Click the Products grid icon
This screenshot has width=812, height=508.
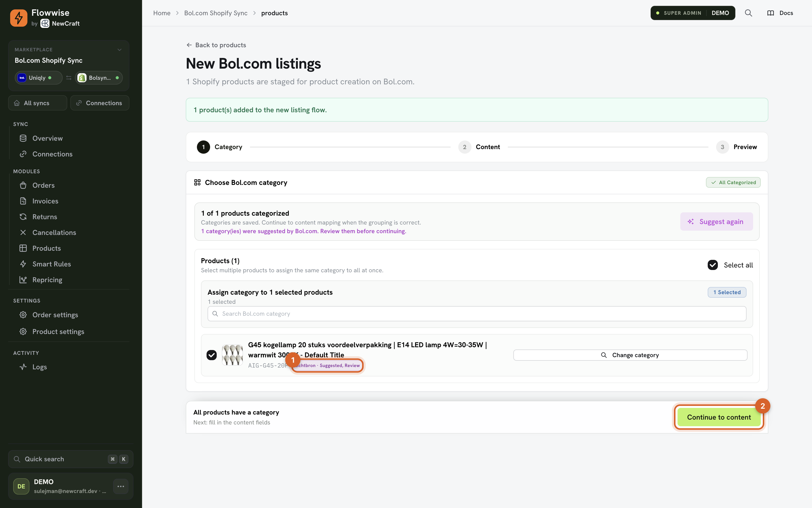(23, 248)
